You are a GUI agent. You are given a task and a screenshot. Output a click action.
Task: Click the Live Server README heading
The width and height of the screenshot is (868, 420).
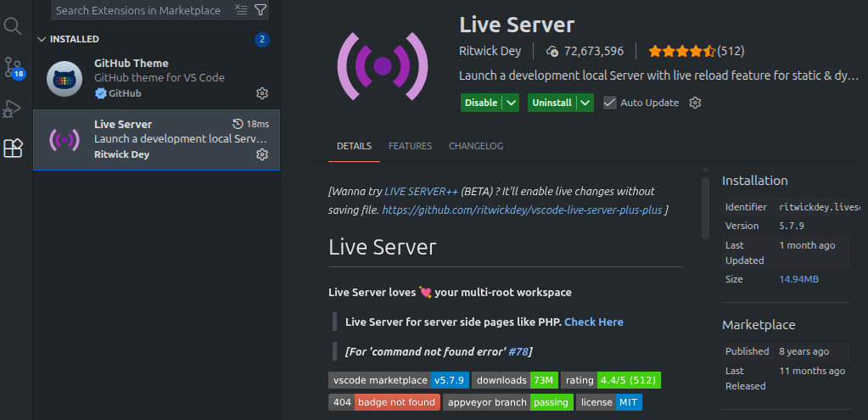383,248
